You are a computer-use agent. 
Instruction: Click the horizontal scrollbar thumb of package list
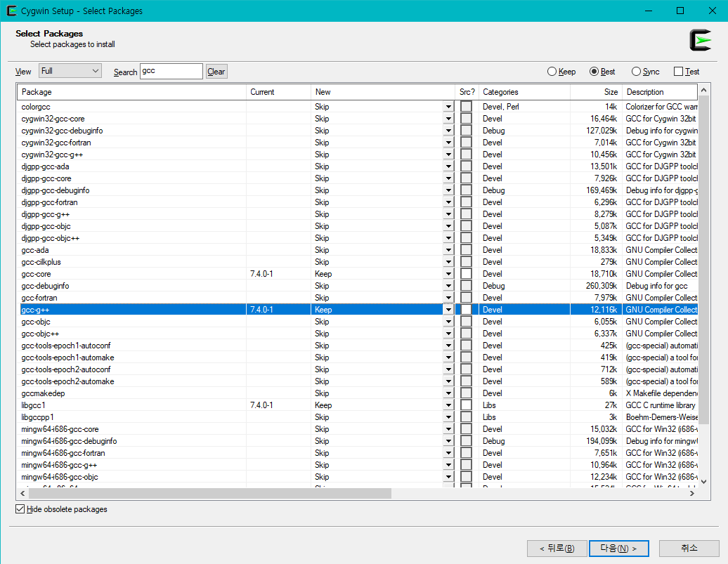click(210, 493)
